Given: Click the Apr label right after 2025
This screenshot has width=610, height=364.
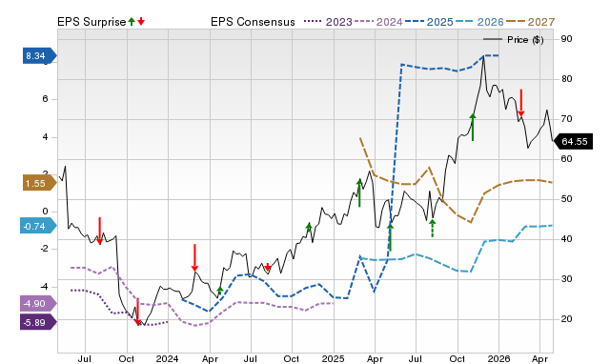Looking at the screenshot, I should tap(375, 359).
